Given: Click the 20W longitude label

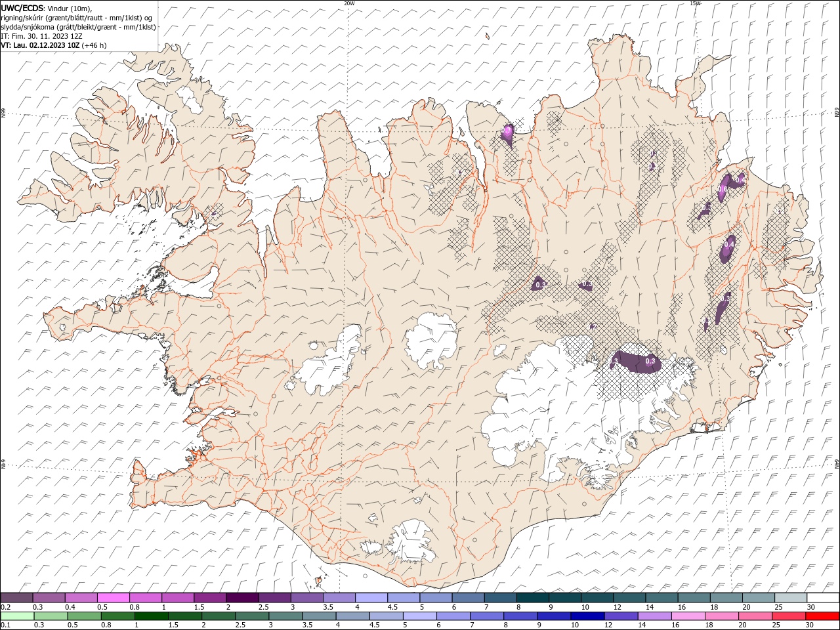Looking at the screenshot, I should point(349,3).
